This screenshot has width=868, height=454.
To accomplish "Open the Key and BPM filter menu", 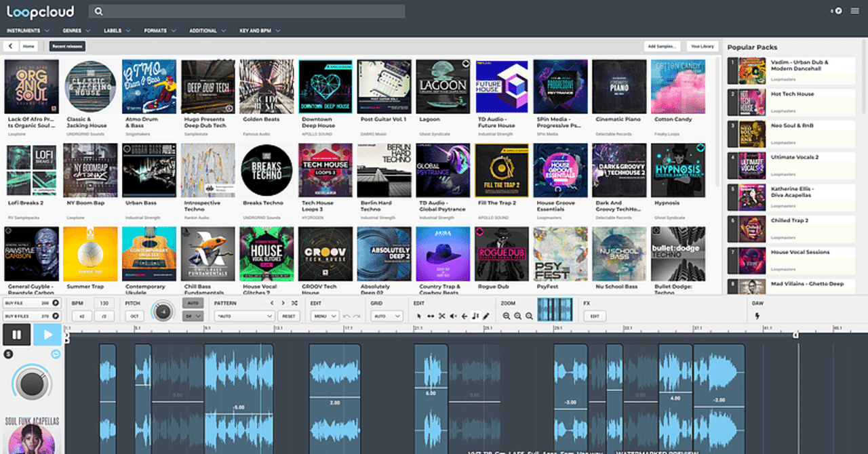I will 260,30.
